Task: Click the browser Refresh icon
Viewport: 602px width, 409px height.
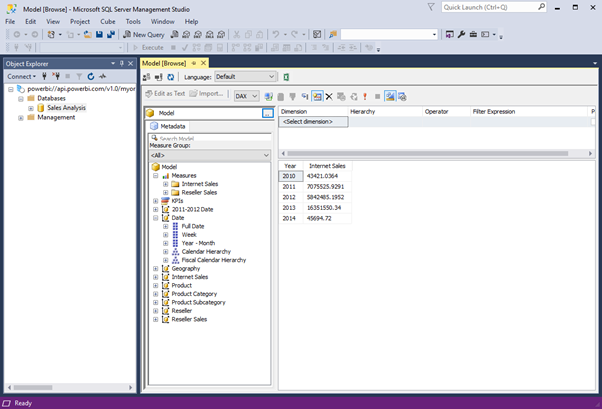Action: [x=170, y=77]
